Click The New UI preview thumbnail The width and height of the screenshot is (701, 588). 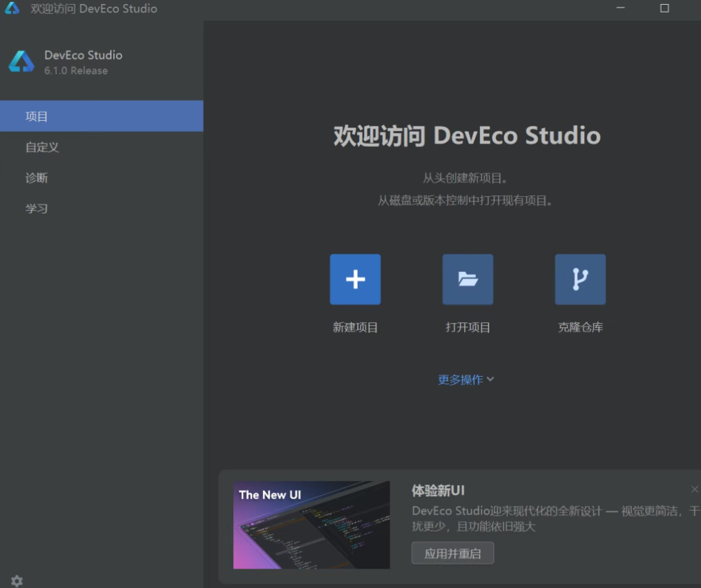click(311, 525)
